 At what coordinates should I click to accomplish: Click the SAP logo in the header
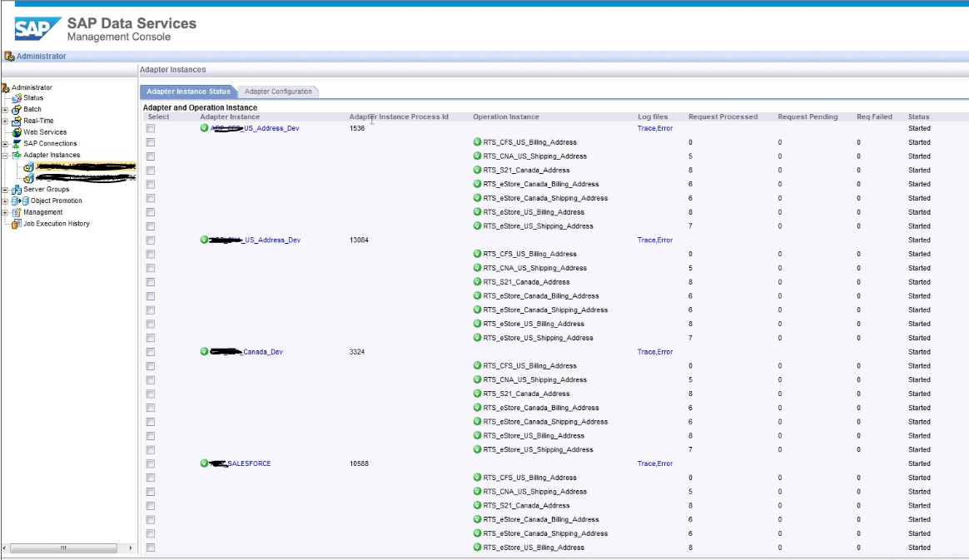coord(37,28)
